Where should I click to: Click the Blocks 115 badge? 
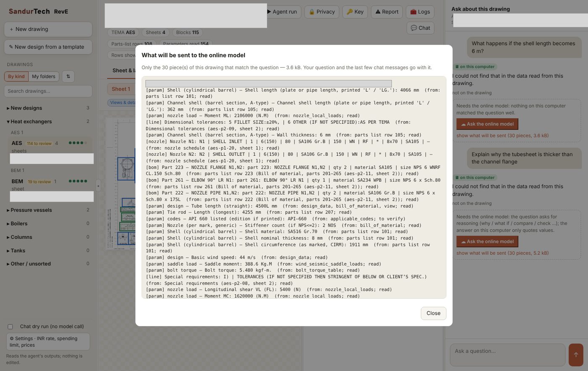(187, 32)
